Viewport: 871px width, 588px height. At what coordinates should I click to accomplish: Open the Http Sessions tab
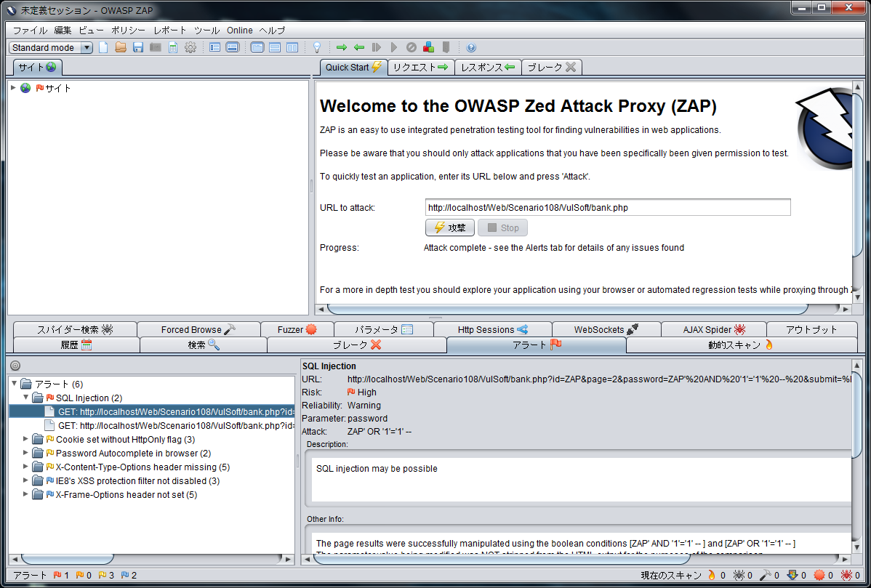tap(493, 329)
